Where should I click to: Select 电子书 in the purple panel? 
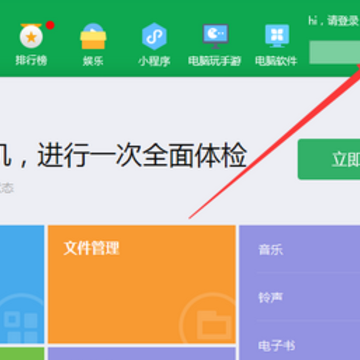277,346
